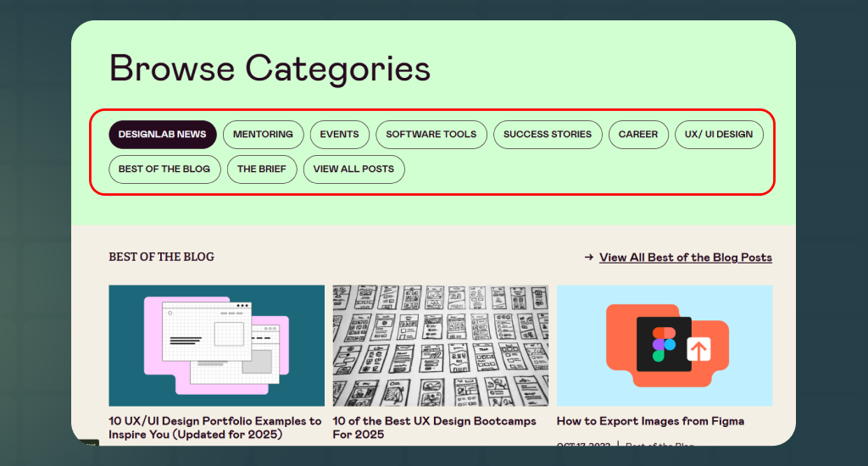This screenshot has height=466, width=868.
Task: Choose the EVENTS category pill
Action: (x=339, y=135)
